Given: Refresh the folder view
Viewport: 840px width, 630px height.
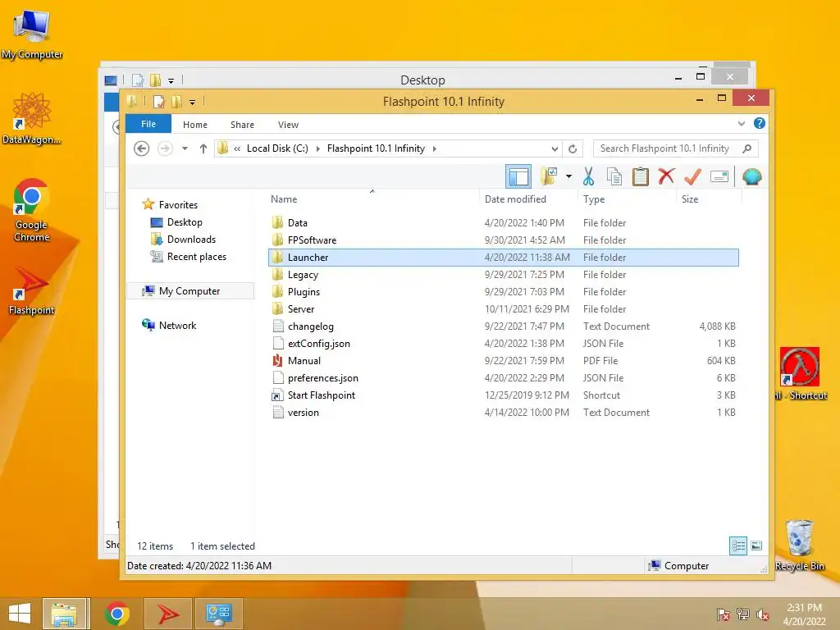Looking at the screenshot, I should [x=573, y=149].
